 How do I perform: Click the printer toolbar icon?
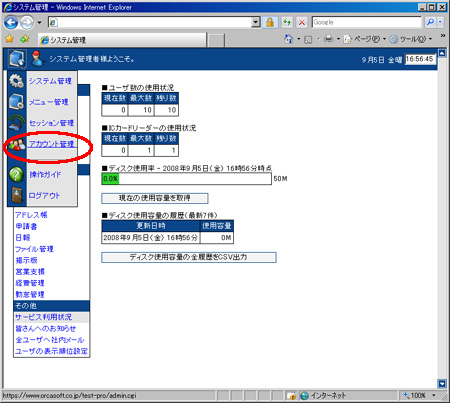328,39
